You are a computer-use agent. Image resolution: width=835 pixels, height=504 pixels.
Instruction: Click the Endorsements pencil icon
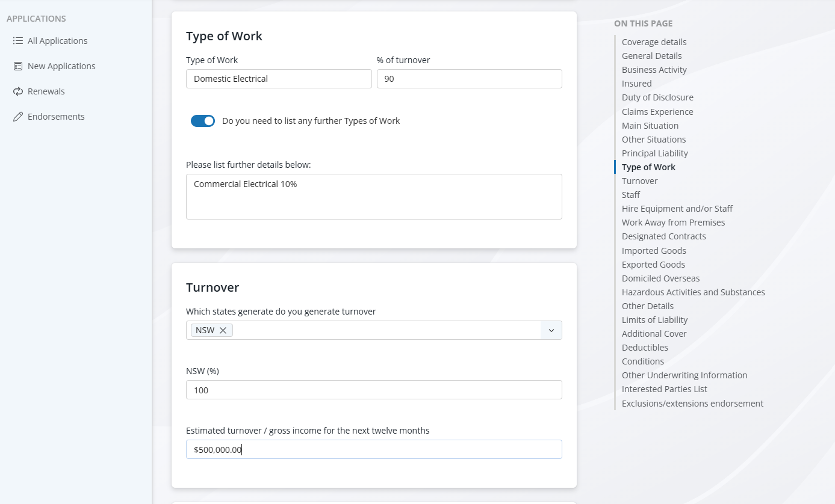(x=18, y=117)
